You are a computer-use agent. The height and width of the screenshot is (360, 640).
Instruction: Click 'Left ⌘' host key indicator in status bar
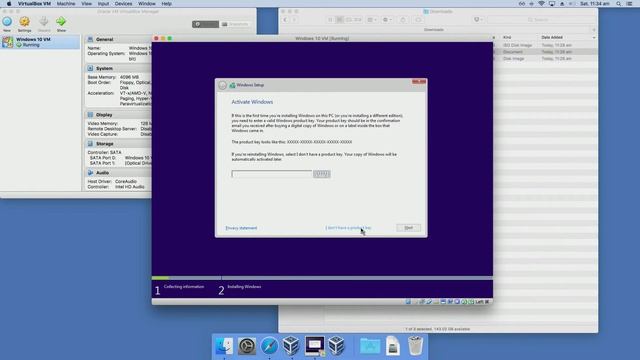click(482, 302)
